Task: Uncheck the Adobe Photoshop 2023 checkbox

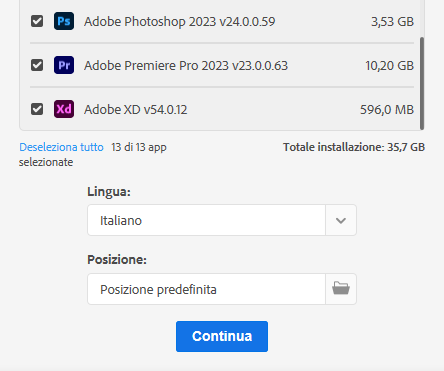Action: tap(37, 21)
